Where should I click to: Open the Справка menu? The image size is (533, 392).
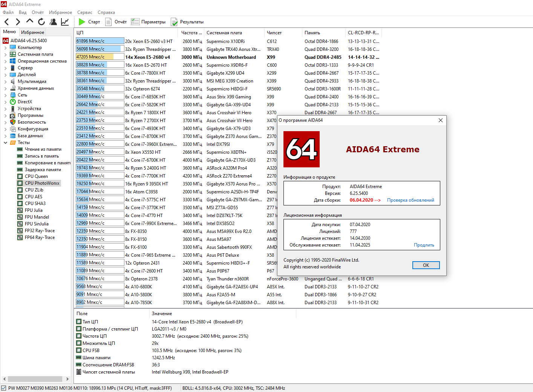106,12
